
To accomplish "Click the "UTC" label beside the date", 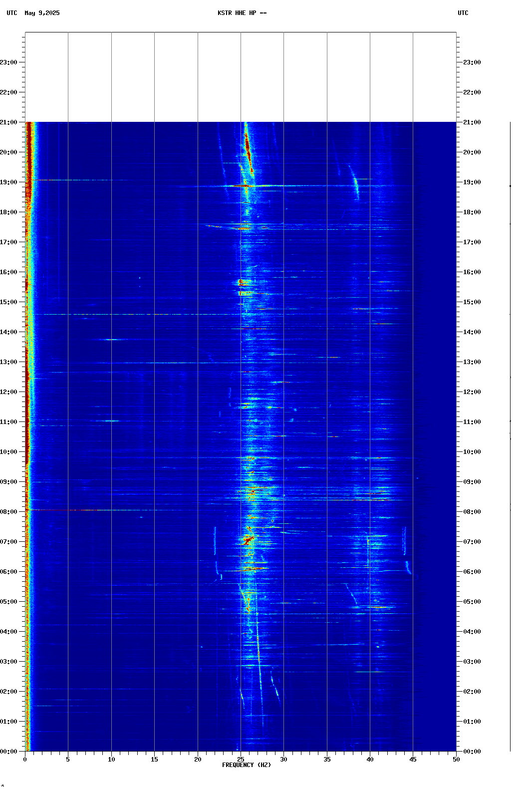I will coord(12,13).
